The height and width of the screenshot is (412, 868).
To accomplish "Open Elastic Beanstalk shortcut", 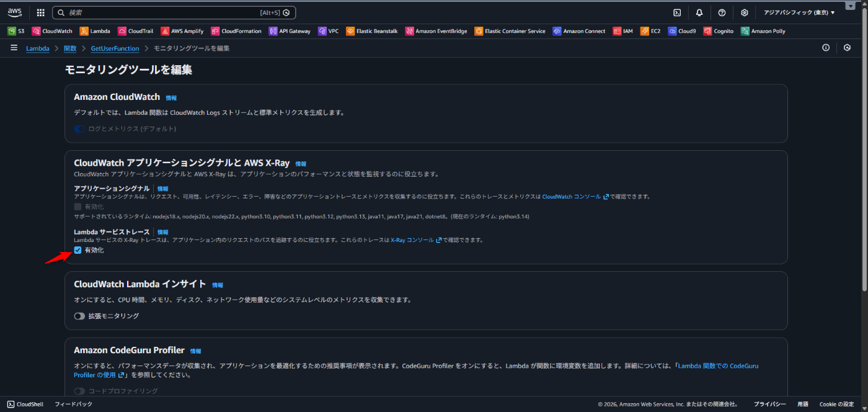I will 372,31.
